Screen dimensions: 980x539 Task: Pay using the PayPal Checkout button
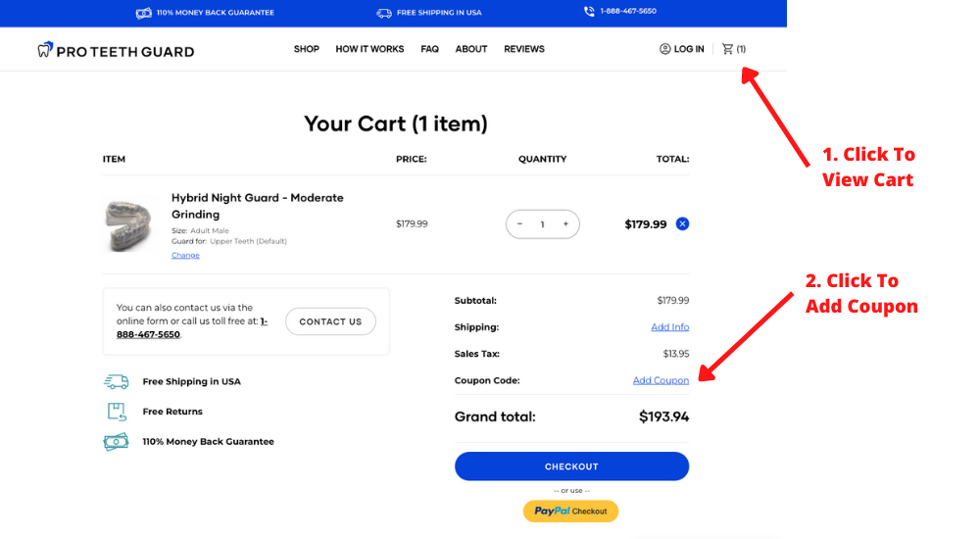click(570, 511)
